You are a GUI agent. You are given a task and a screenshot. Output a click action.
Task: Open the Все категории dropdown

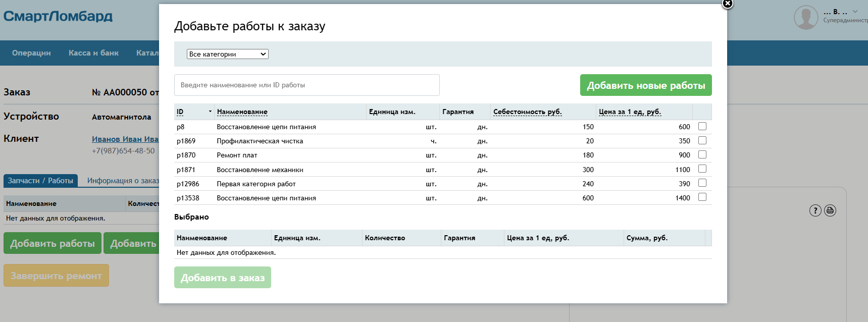tap(227, 54)
